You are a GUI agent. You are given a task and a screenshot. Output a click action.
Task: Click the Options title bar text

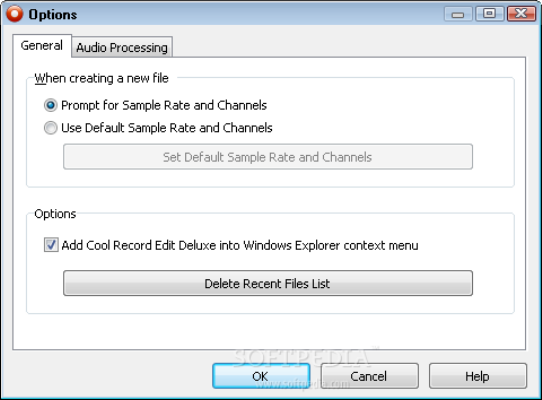pyautogui.click(x=53, y=15)
